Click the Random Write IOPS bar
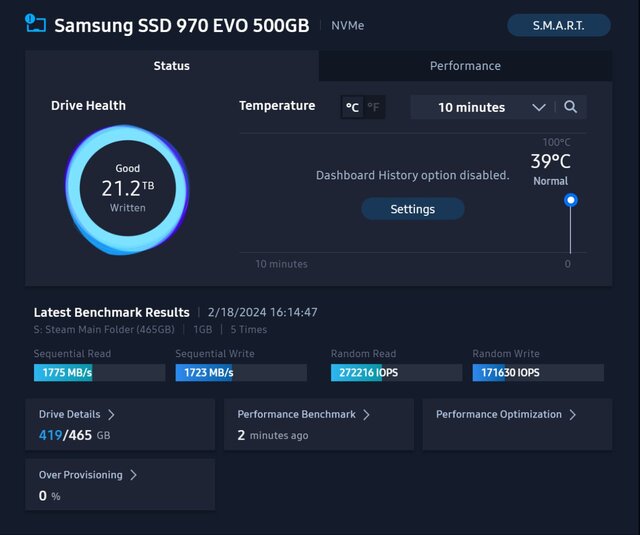Image resolution: width=640 pixels, height=535 pixels. [538, 373]
